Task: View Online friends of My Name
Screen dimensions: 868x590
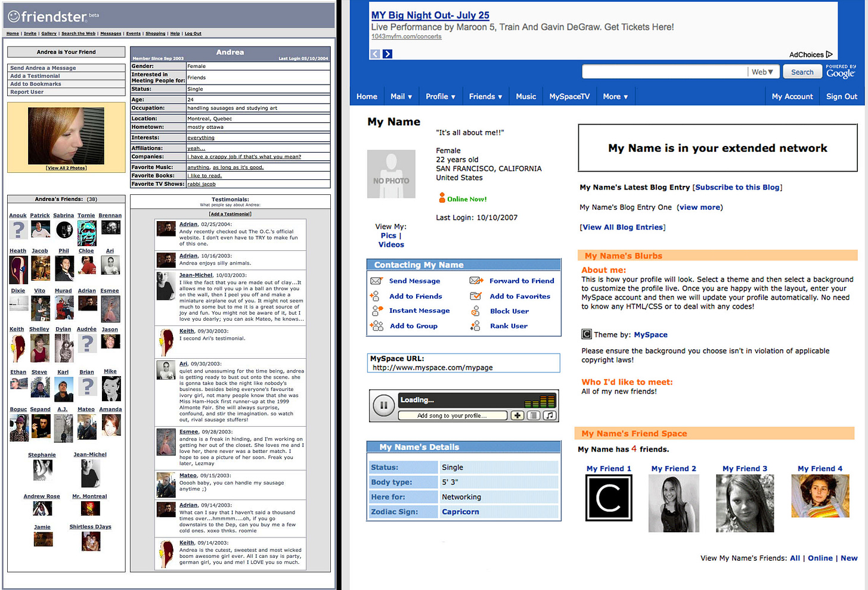Action: [820, 558]
